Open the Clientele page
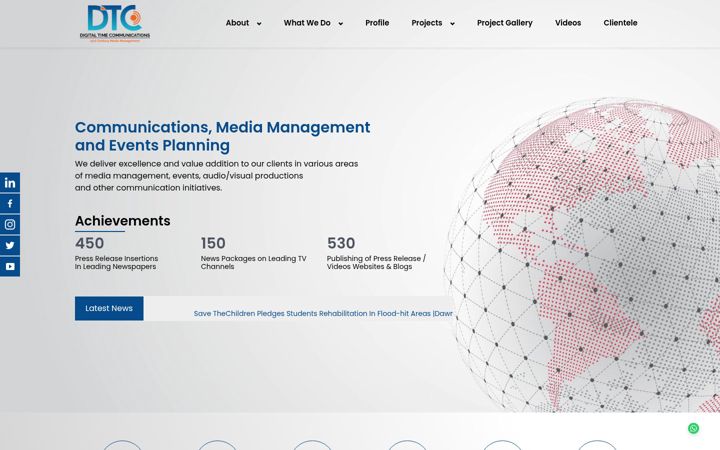This screenshot has width=720, height=450. pyautogui.click(x=620, y=22)
